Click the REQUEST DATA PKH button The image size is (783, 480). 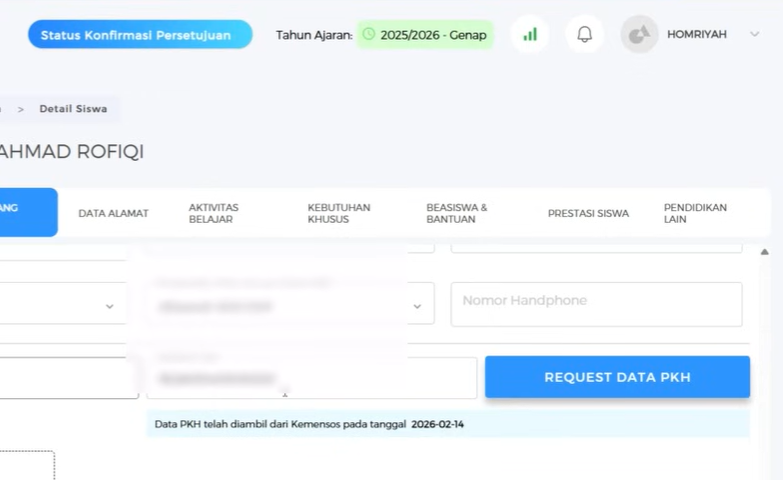coord(617,377)
